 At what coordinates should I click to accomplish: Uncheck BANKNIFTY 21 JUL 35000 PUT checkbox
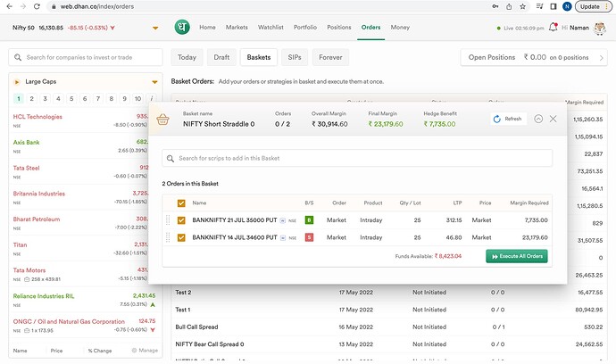(181, 220)
